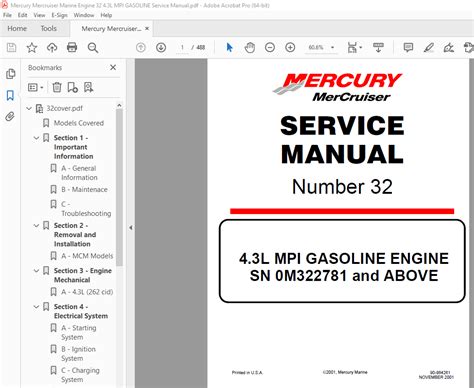This screenshot has width=474, height=388.
Task: Print the document using printer icon
Action: tap(72, 48)
